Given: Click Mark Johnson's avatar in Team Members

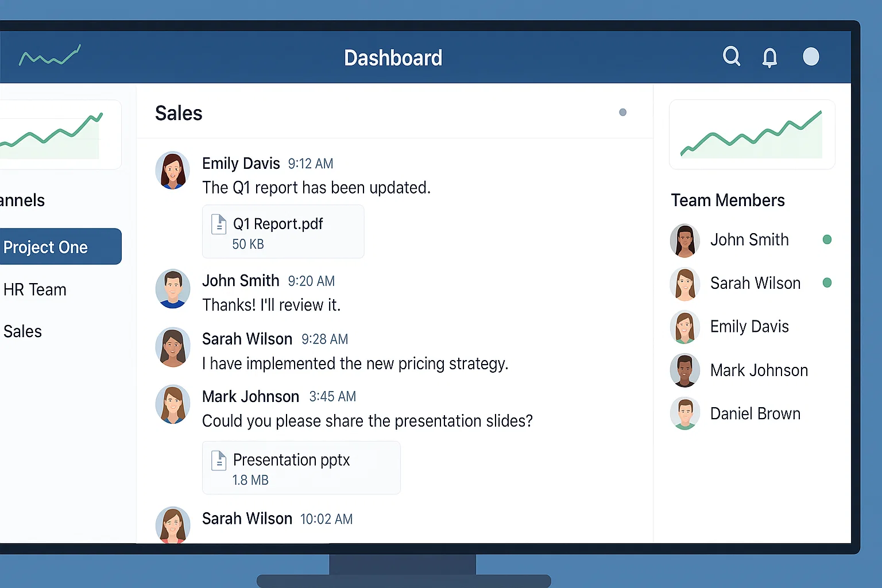Looking at the screenshot, I should click(x=685, y=370).
